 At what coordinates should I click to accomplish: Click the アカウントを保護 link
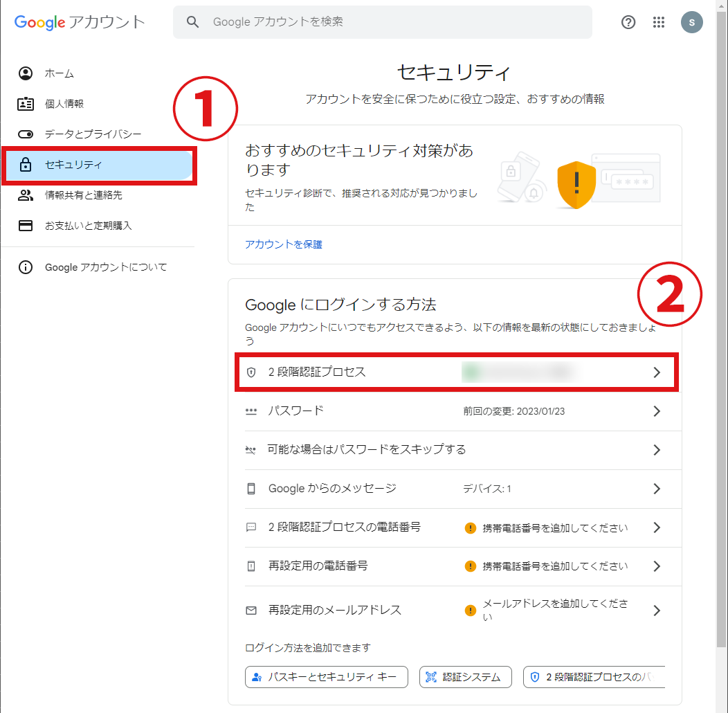[x=283, y=244]
